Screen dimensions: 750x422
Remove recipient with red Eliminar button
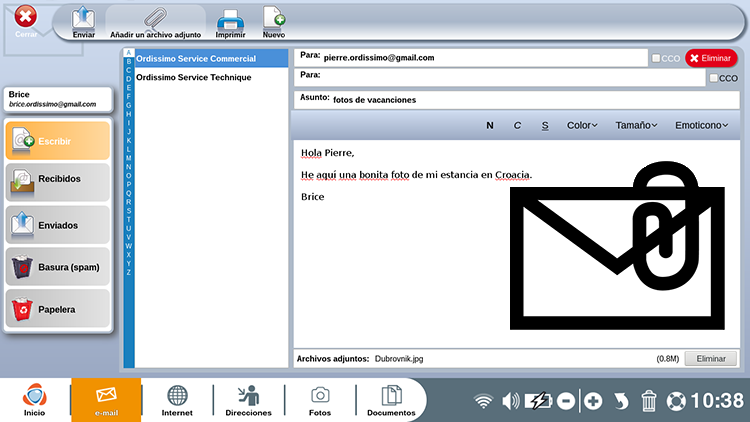(711, 58)
